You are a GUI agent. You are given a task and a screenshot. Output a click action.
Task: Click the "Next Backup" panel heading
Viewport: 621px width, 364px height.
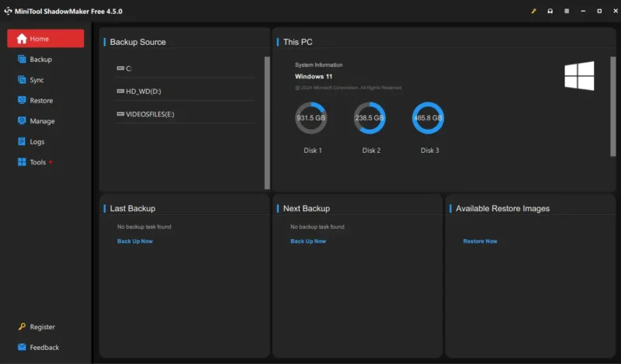click(307, 208)
